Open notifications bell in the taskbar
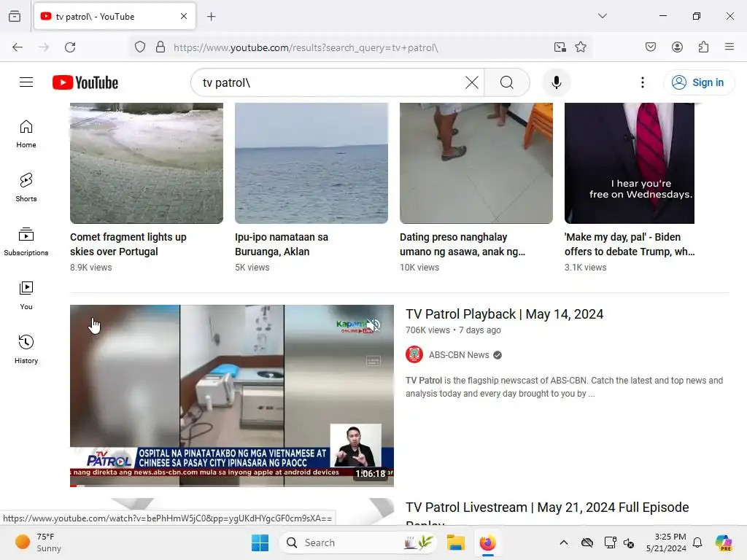Screen dimensions: 747x560 pyautogui.click(x=697, y=542)
